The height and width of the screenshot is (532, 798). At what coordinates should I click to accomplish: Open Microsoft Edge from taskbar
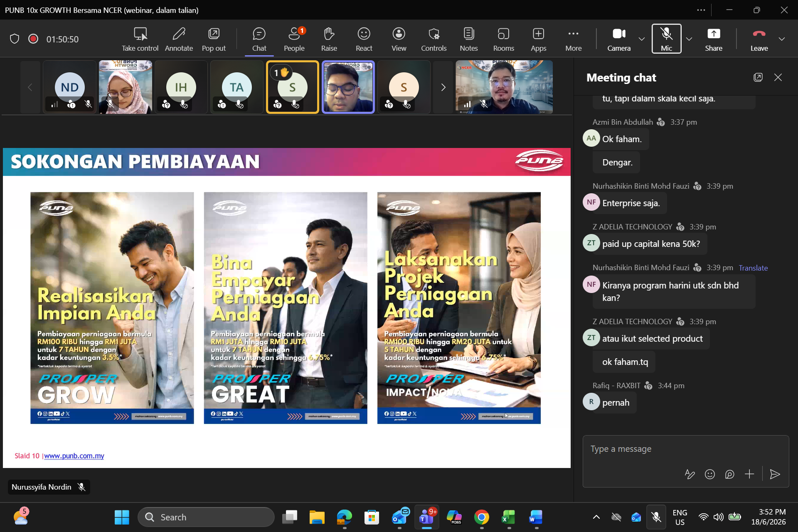click(x=344, y=517)
